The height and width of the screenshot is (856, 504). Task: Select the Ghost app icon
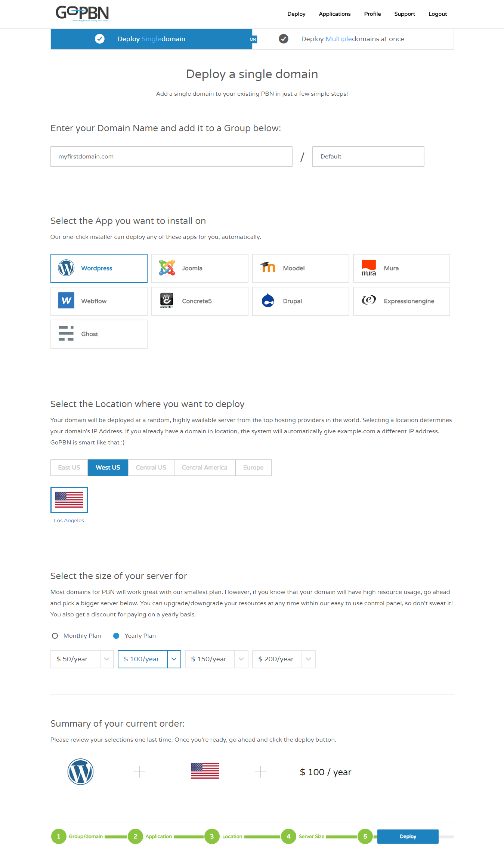tap(66, 333)
